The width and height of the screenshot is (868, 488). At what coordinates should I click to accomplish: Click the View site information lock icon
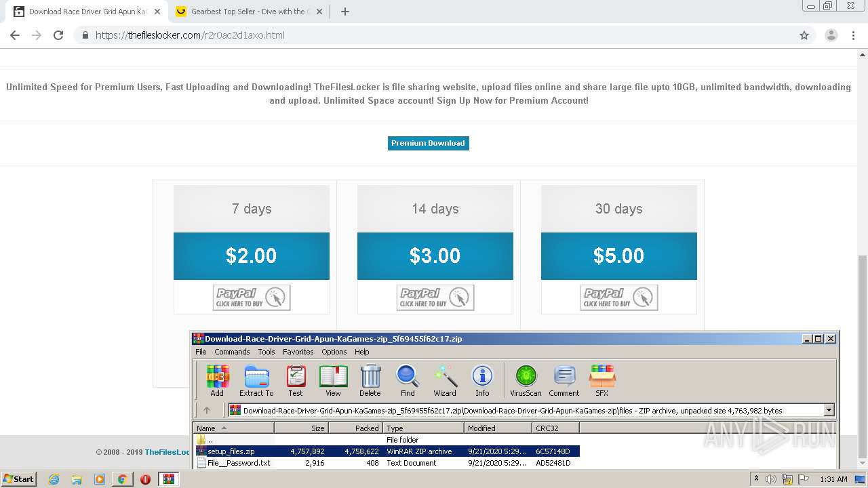[85, 35]
